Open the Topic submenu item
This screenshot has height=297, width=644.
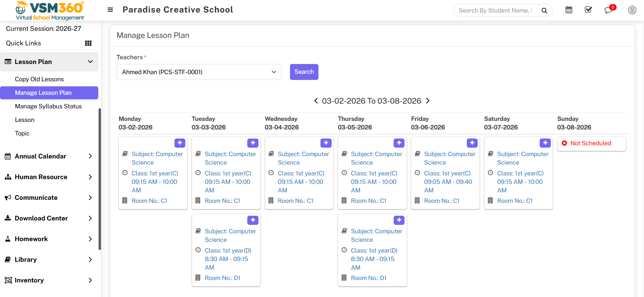pyautogui.click(x=22, y=133)
